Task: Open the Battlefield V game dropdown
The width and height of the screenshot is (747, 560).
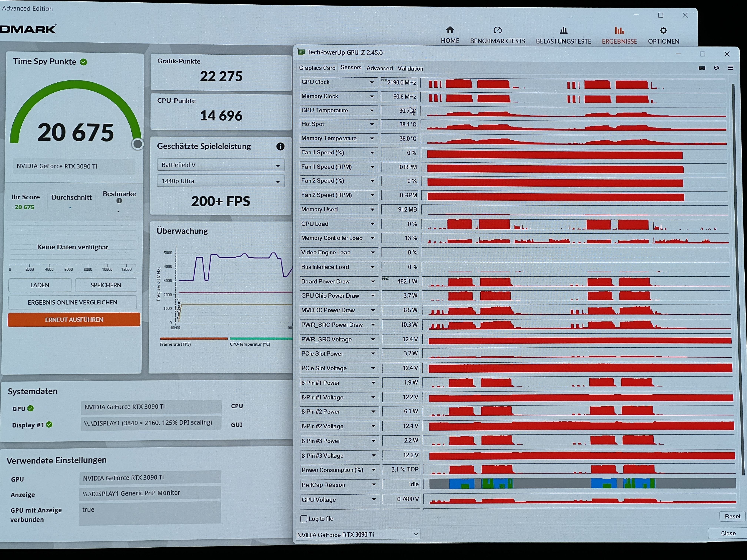Action: tap(220, 165)
